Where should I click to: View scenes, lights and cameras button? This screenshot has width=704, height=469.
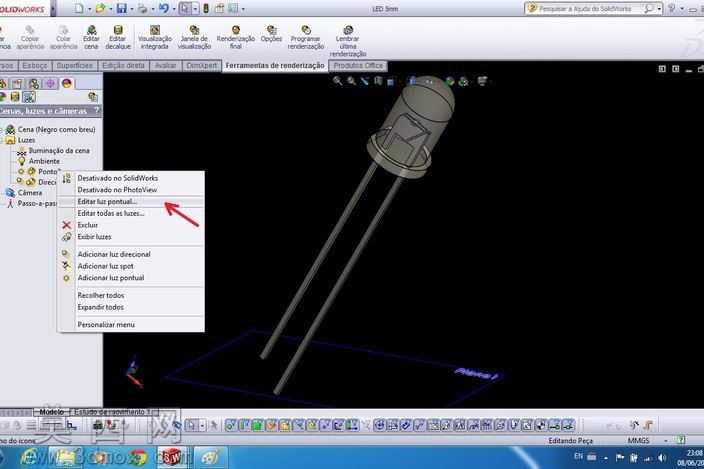click(x=29, y=97)
